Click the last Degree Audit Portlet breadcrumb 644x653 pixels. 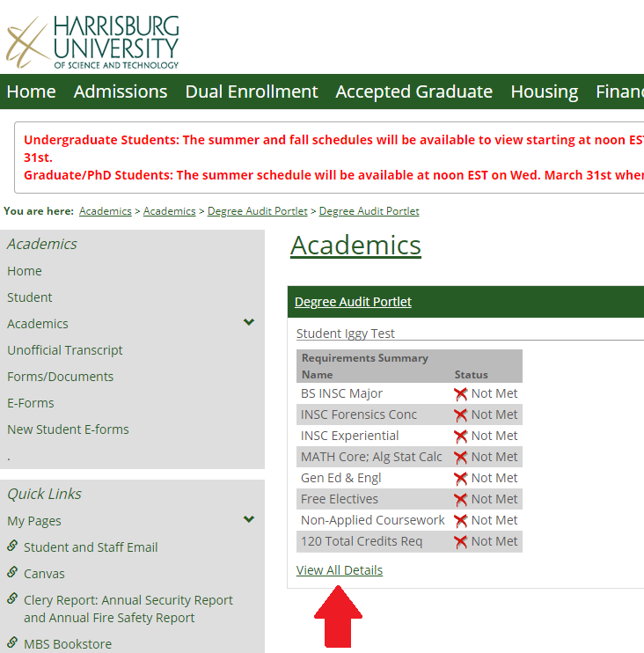point(369,211)
